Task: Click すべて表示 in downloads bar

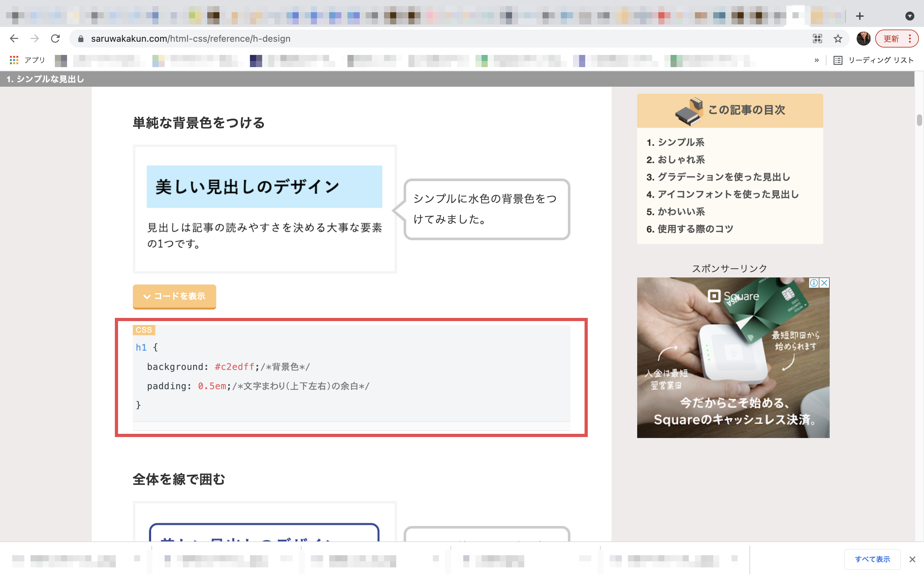Action: (x=872, y=559)
